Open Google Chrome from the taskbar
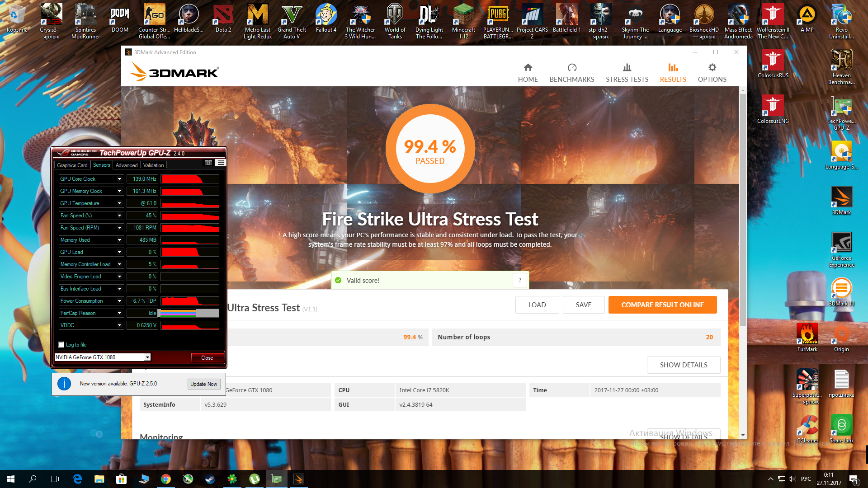This screenshot has width=868, height=488. pos(166,479)
